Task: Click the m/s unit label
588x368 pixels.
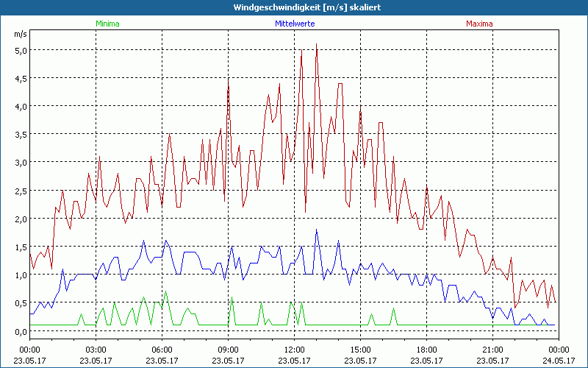Action: pos(19,34)
